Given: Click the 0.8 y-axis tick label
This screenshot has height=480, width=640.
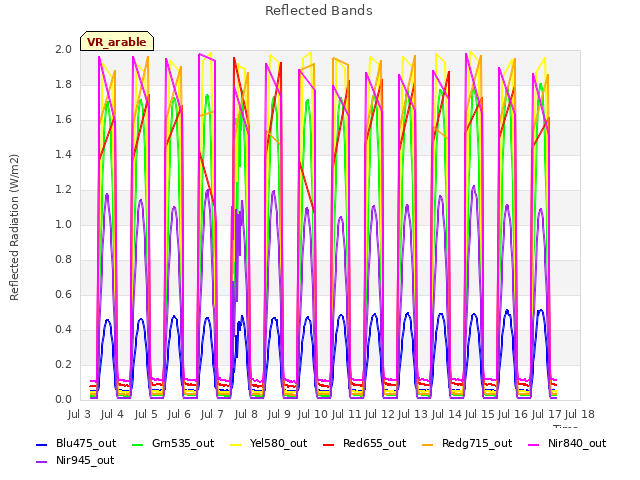Looking at the screenshot, I should tap(64, 260).
